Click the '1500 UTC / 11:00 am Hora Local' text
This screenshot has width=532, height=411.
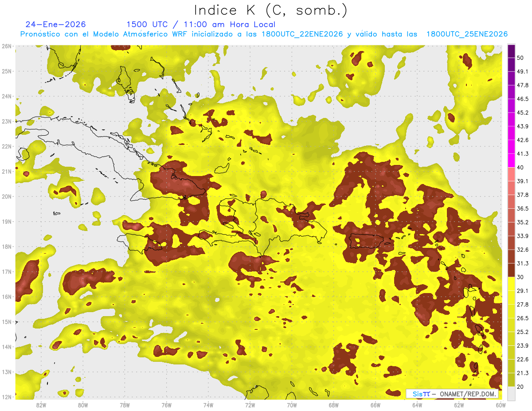pos(201,24)
